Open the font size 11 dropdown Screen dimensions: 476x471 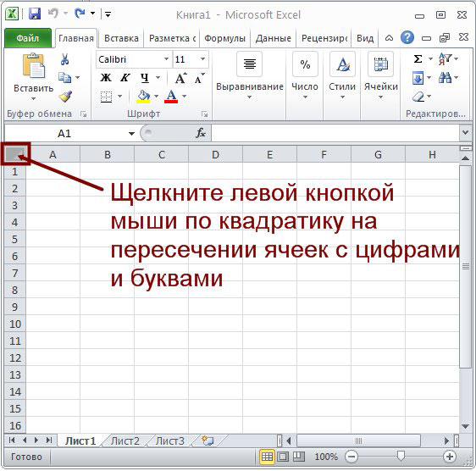pos(202,59)
